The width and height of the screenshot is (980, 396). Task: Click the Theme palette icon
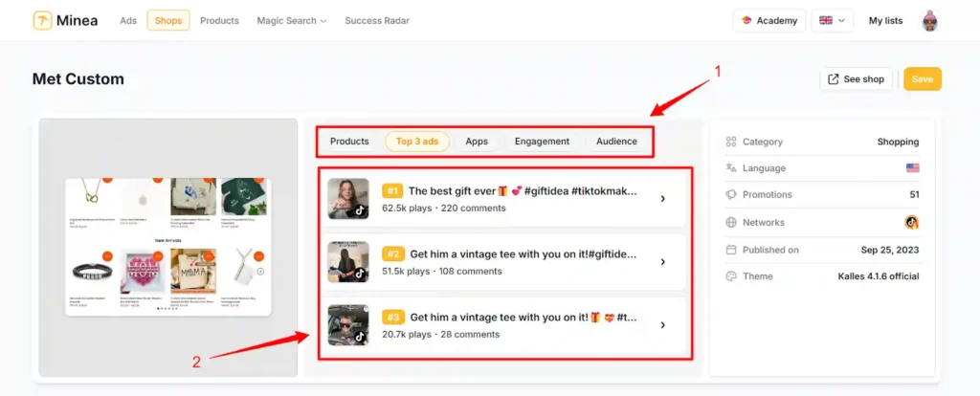point(731,276)
